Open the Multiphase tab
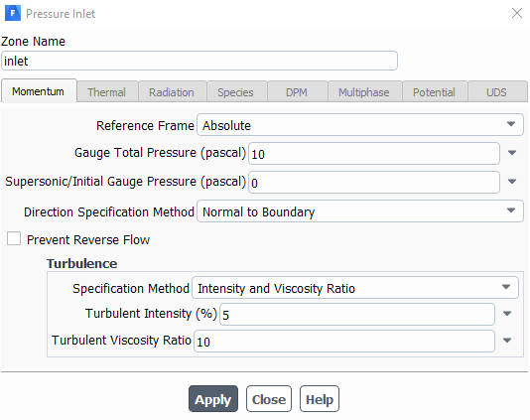The height and width of the screenshot is (420, 530). tap(364, 91)
